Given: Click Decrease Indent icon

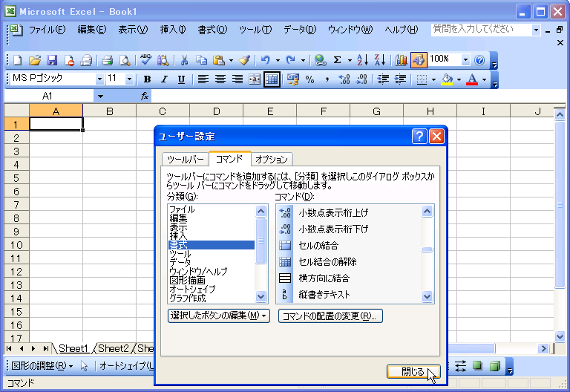Looking at the screenshot, I should [383, 79].
